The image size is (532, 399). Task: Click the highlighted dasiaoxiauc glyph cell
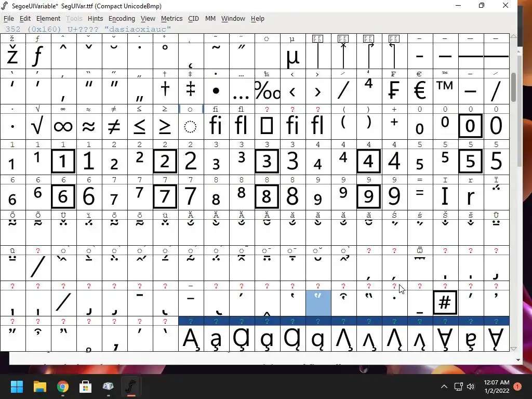[318, 303]
